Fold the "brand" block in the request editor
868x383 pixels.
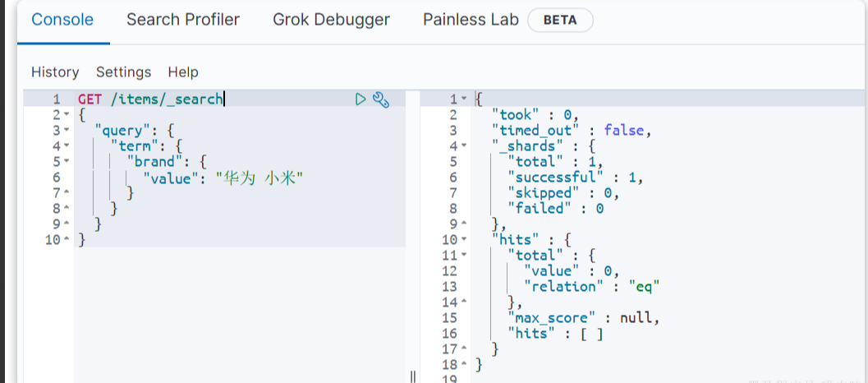pos(67,162)
